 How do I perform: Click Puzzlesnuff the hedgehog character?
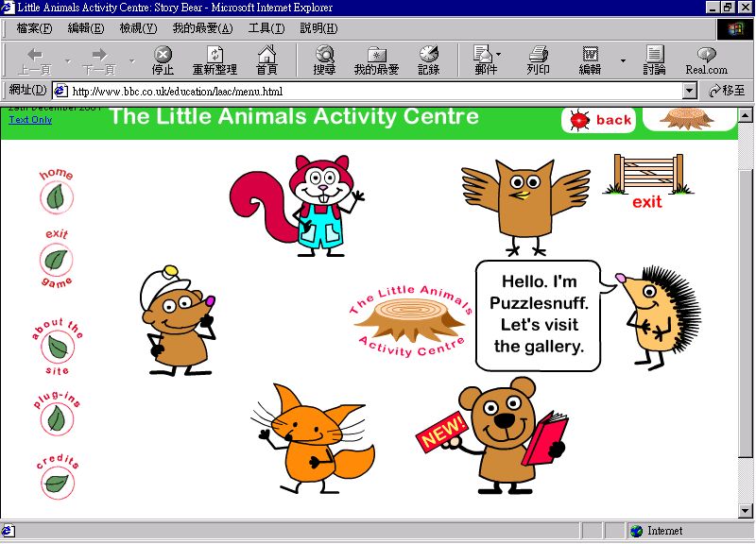pyautogui.click(x=658, y=317)
